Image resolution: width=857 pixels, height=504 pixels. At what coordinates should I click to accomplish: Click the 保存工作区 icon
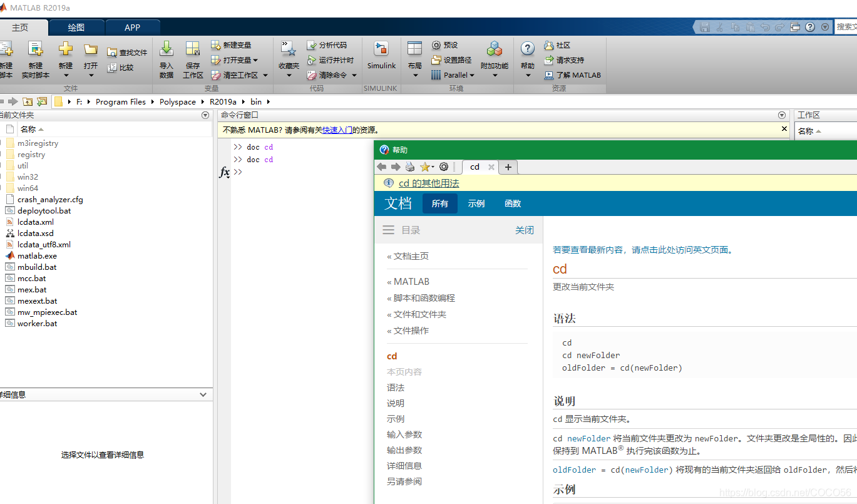(193, 49)
